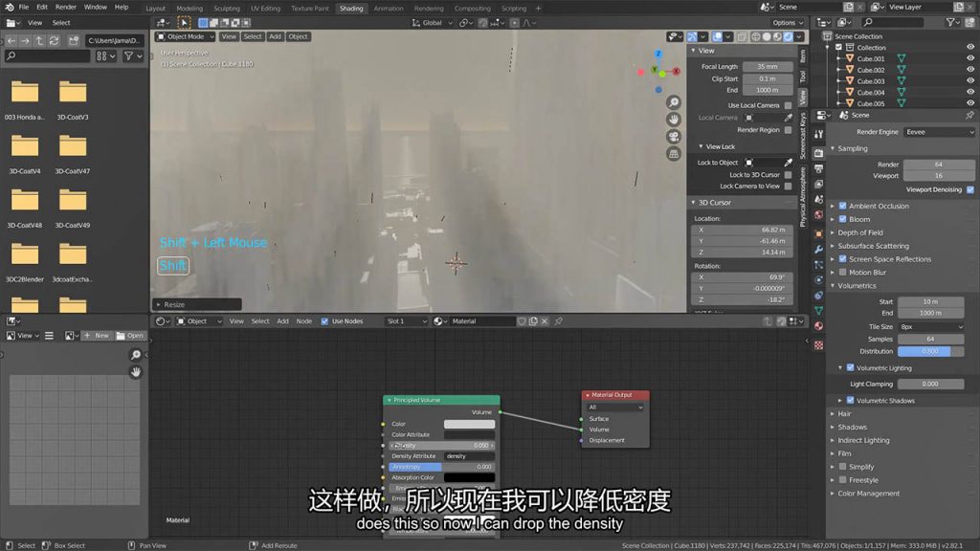Refresh the file browser list
Viewport: 980px width, 551px height.
click(54, 40)
